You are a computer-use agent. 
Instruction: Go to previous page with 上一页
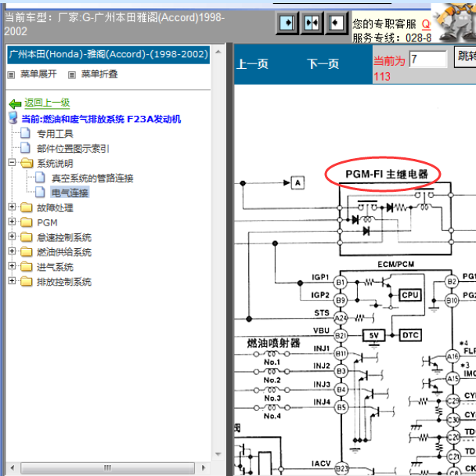tap(252, 64)
